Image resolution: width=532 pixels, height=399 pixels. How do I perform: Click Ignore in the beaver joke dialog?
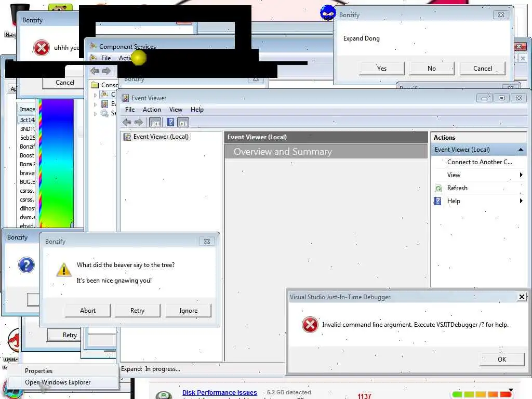tap(188, 311)
